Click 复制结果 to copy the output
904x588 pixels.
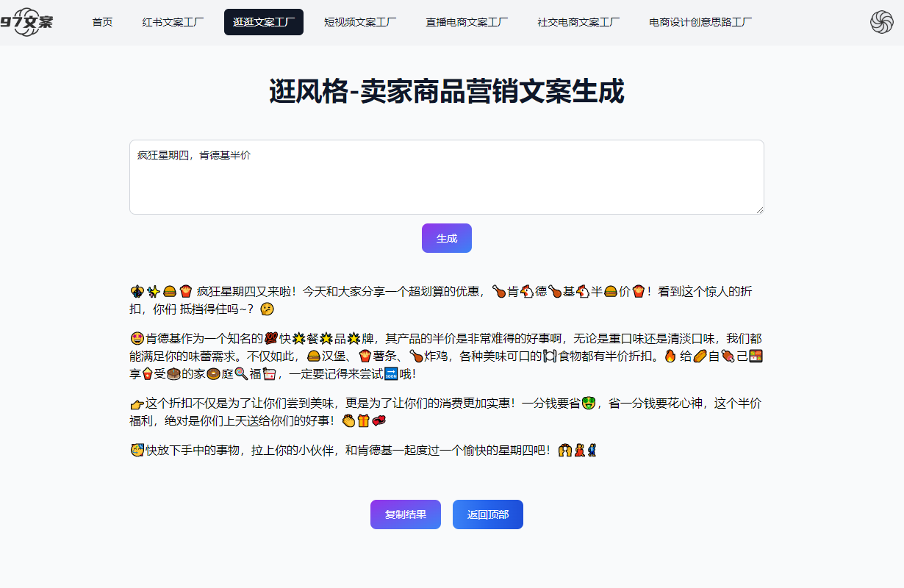click(405, 514)
